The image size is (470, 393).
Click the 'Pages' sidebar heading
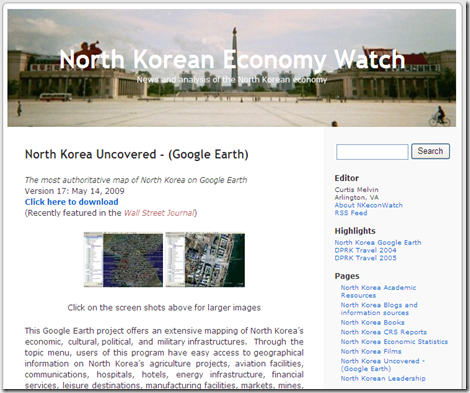[x=347, y=276]
